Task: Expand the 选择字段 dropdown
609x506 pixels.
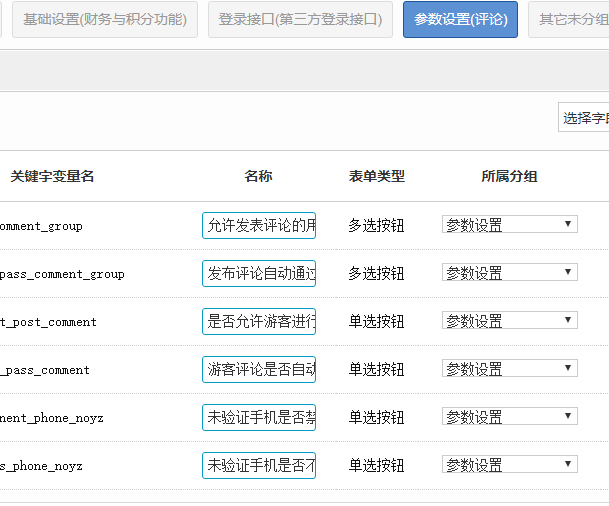Action: tap(584, 118)
